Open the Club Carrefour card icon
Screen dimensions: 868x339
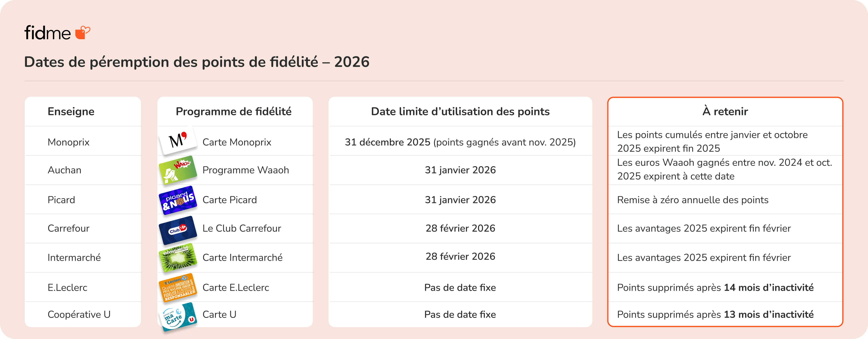(178, 230)
